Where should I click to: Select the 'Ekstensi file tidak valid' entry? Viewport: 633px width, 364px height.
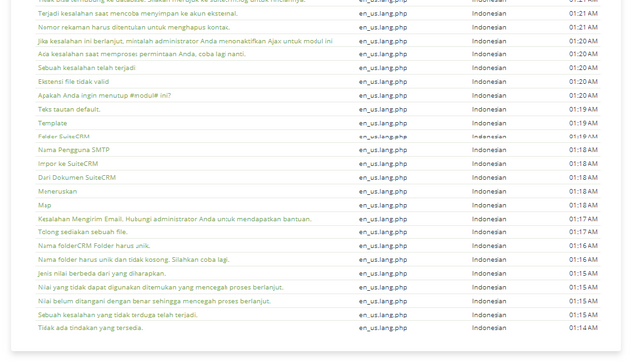click(x=73, y=82)
